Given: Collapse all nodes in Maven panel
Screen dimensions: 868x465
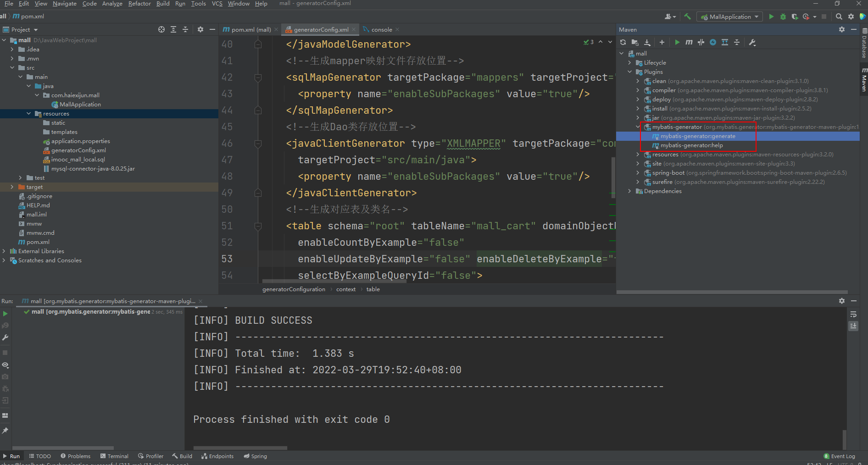Looking at the screenshot, I should pos(737,42).
